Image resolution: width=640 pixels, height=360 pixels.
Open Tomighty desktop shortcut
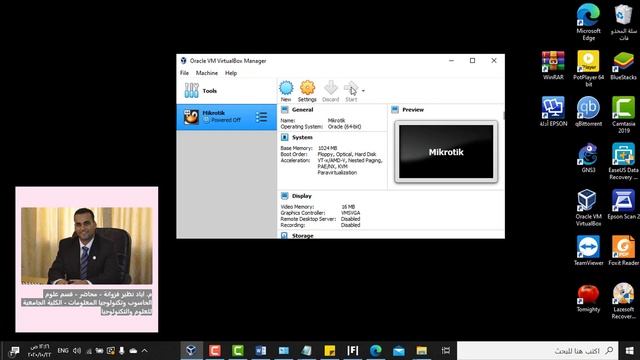pyautogui.click(x=588, y=298)
